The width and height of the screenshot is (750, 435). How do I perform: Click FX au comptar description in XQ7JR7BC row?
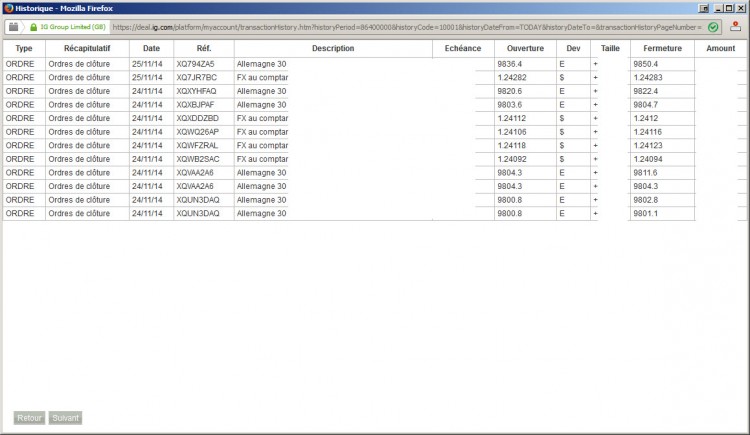(x=262, y=78)
